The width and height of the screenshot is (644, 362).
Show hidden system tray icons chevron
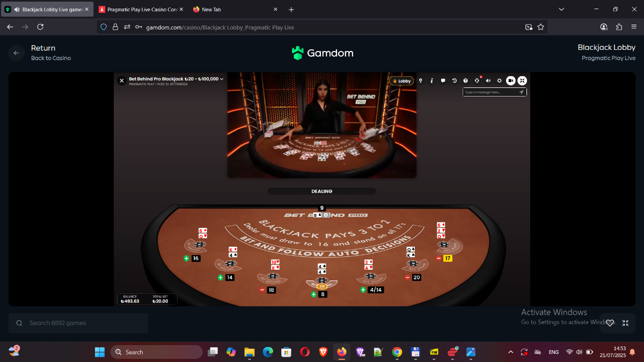tap(510, 352)
